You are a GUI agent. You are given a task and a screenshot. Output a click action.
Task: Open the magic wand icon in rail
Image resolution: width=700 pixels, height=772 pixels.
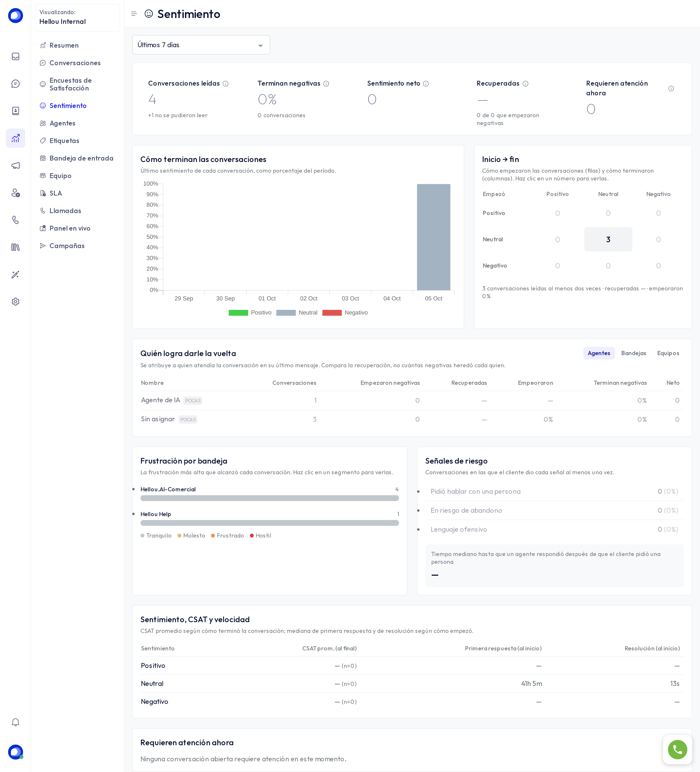click(15, 275)
